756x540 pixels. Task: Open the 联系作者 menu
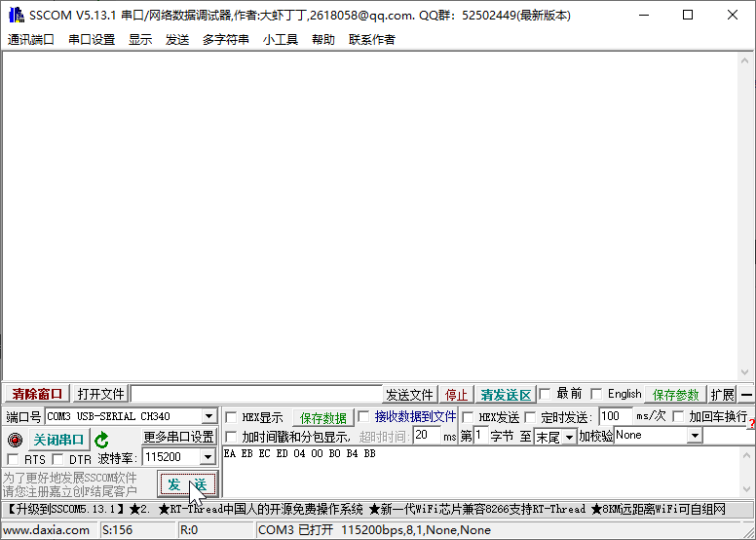coord(372,40)
